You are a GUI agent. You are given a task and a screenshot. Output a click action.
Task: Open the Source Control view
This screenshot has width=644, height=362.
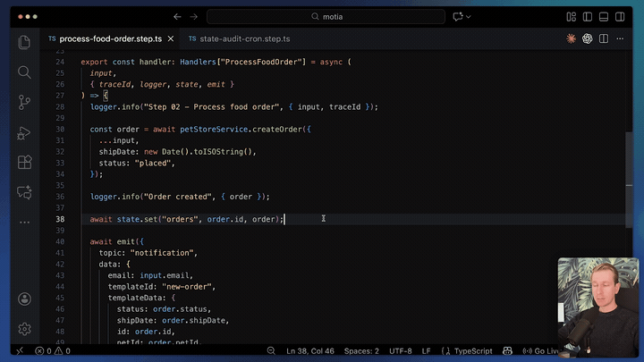(x=24, y=103)
